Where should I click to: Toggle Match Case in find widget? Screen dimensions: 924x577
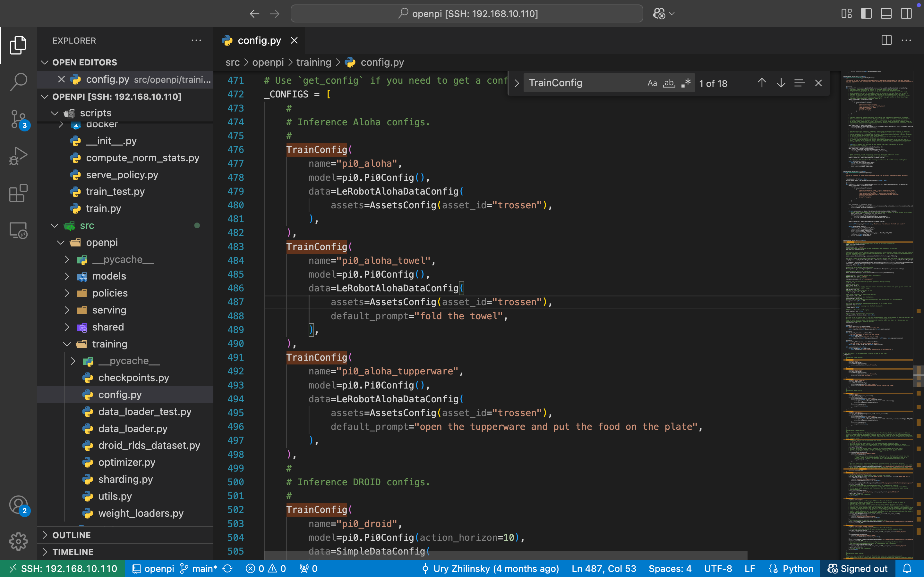652,83
